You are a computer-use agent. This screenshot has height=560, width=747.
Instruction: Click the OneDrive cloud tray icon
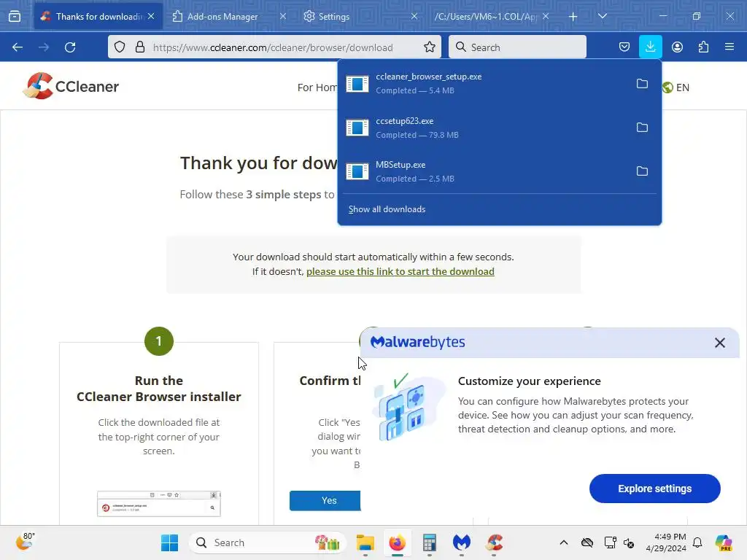pyautogui.click(x=587, y=542)
